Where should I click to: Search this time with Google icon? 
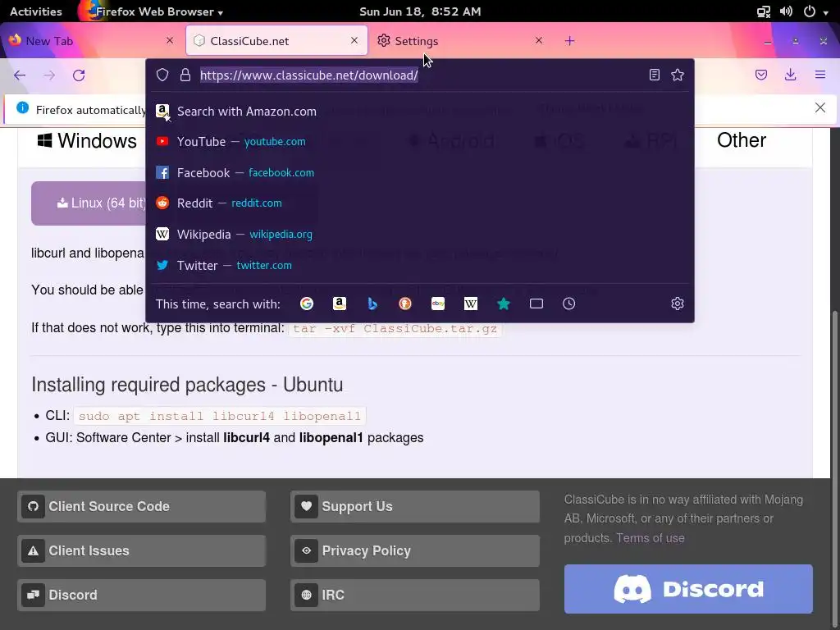tap(307, 304)
